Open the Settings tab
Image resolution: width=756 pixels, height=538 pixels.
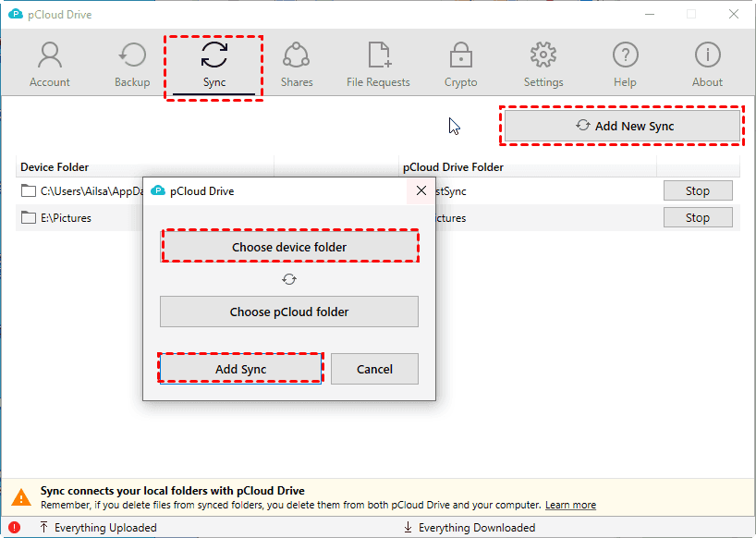point(543,65)
